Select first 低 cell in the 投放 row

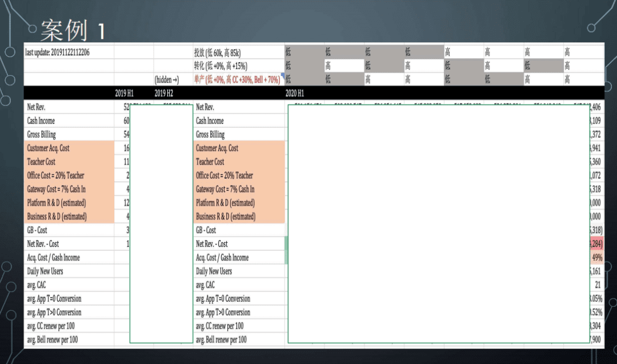(305, 52)
